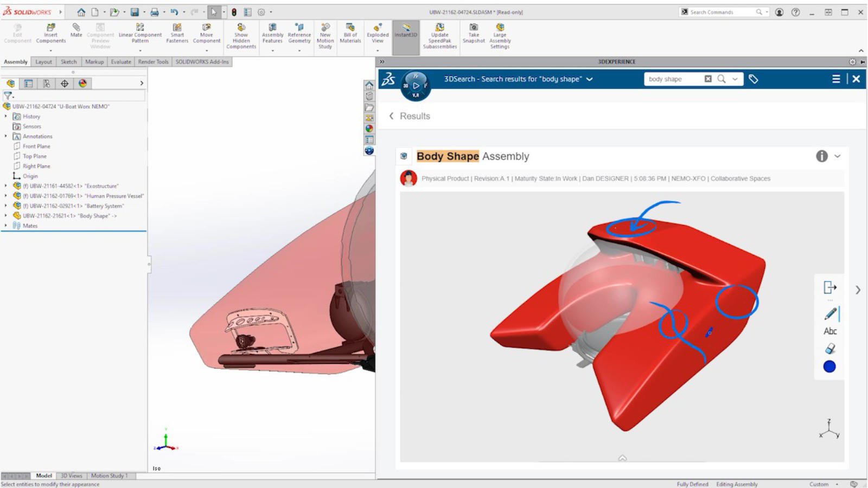Image resolution: width=868 pixels, height=488 pixels.
Task: Toggle the Select cursor tool
Action: 214,12
